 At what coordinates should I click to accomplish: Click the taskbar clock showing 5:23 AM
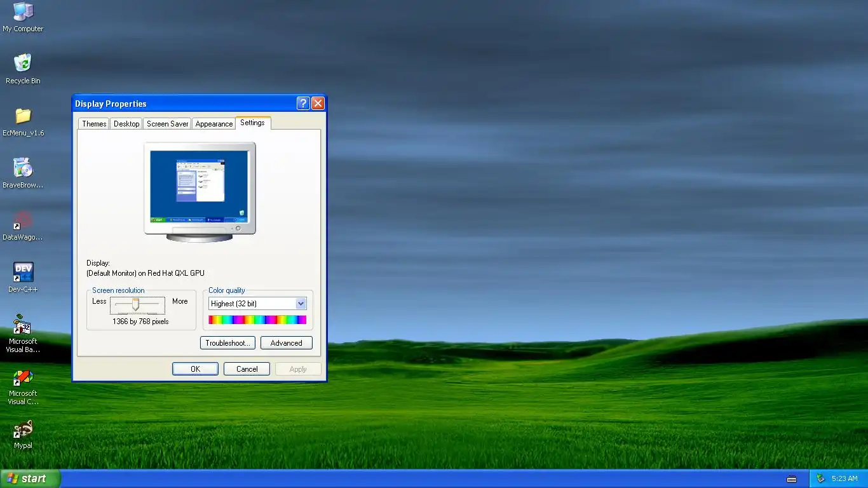[x=844, y=478]
